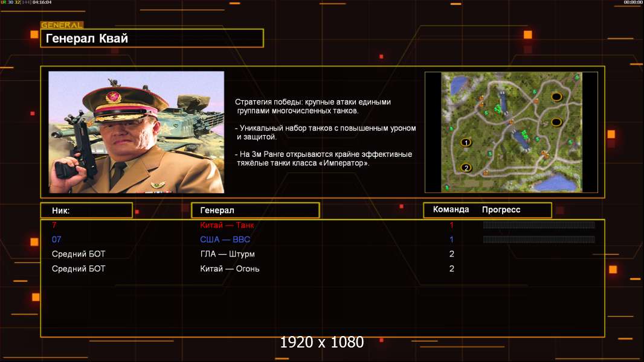Click the «США — ВВС» general entry

pyautogui.click(x=225, y=240)
